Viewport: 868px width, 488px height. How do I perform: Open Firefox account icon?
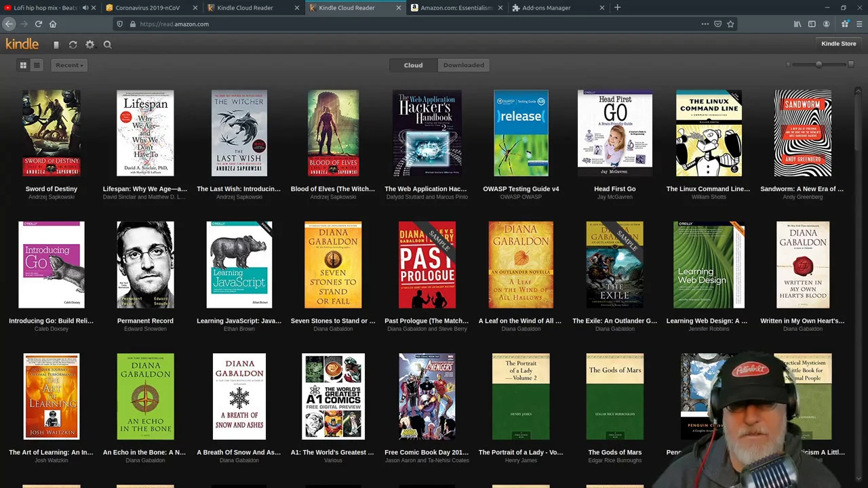click(826, 24)
